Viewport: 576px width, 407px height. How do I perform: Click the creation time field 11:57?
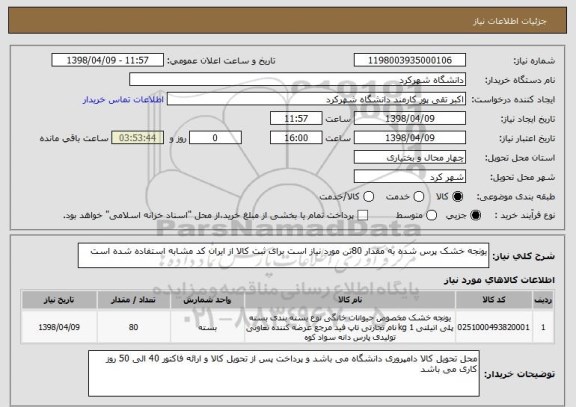tap(296, 119)
